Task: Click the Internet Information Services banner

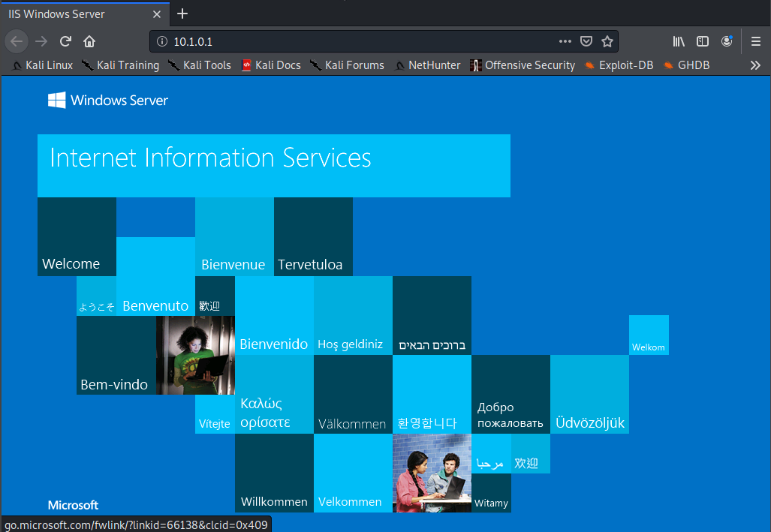Action: point(274,166)
